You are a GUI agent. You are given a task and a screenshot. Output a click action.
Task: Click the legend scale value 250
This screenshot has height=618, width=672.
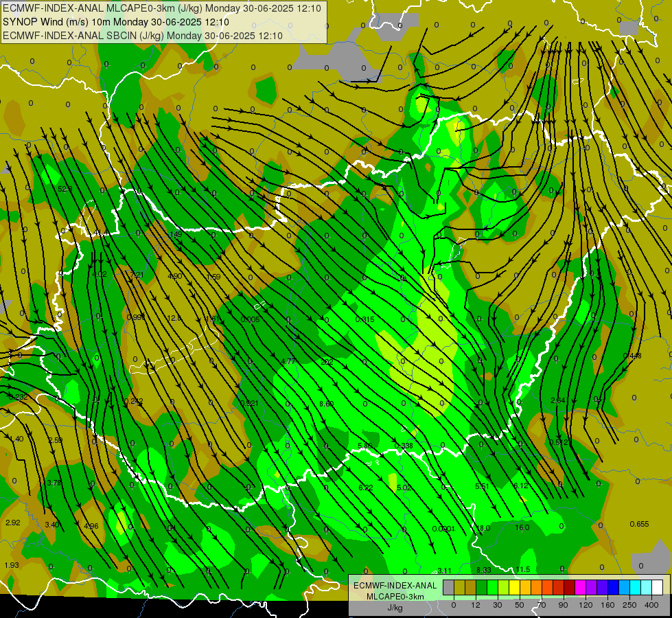click(x=629, y=605)
